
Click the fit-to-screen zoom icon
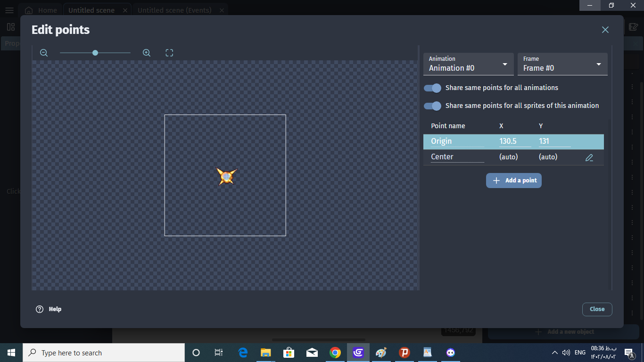tap(169, 53)
